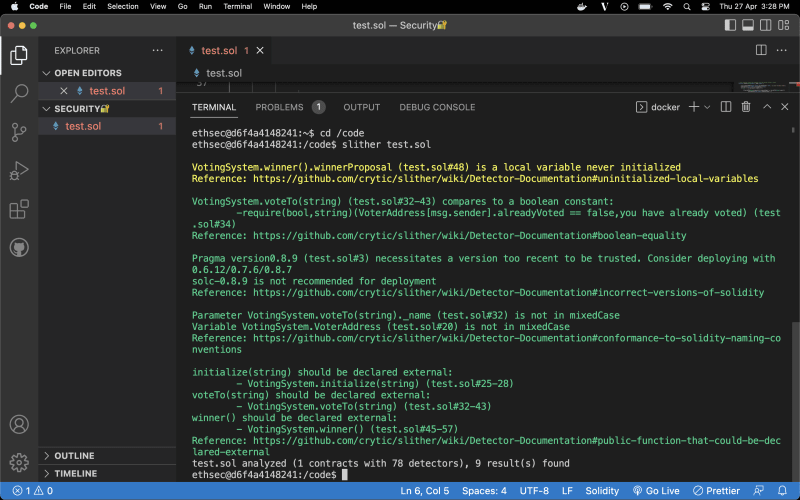Switch to the OUTPUT tab

pos(362,107)
